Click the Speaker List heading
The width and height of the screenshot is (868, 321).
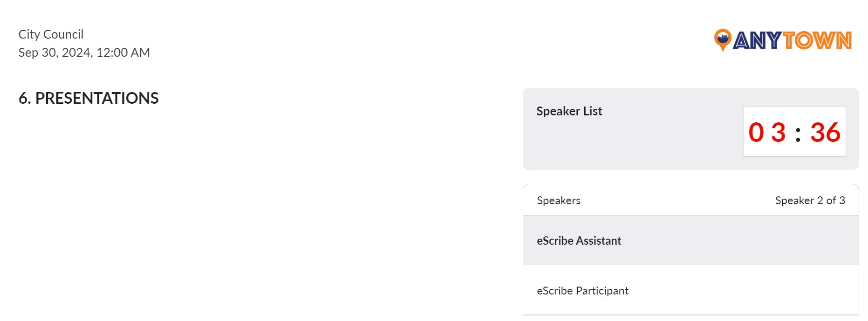(x=569, y=111)
